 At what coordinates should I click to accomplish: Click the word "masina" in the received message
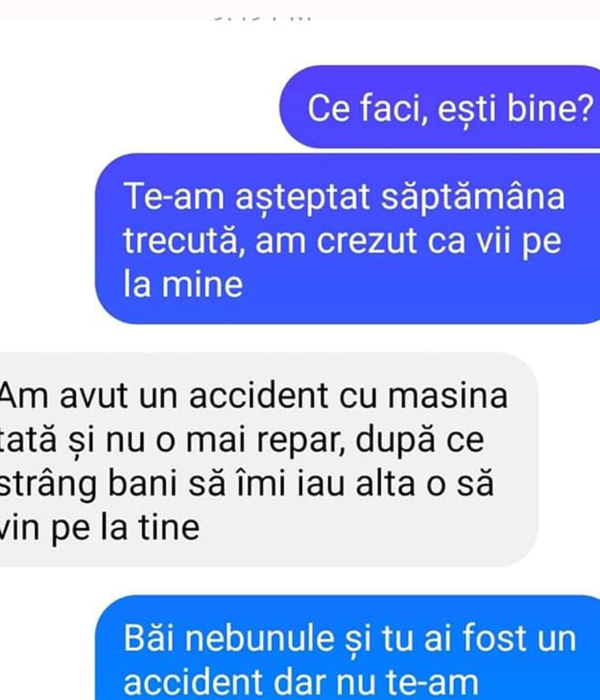point(448,395)
